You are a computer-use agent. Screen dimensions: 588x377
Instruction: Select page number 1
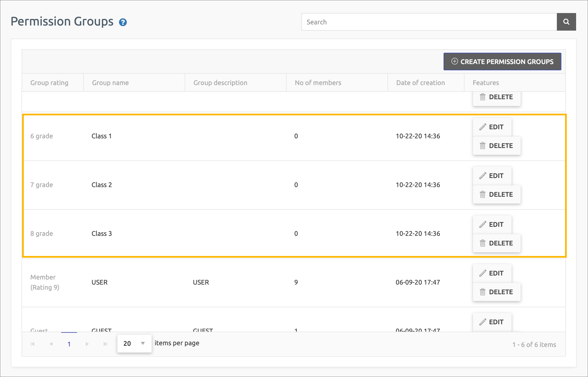(69, 344)
